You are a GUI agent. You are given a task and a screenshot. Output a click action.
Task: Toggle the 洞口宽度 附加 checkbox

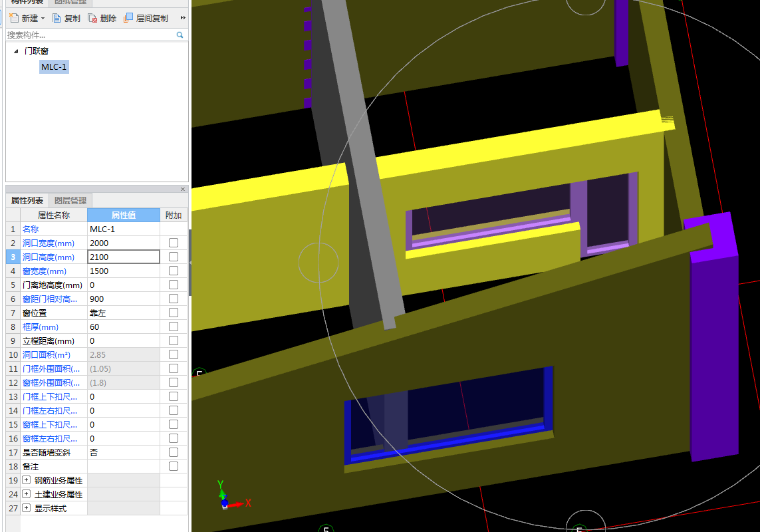[174, 243]
